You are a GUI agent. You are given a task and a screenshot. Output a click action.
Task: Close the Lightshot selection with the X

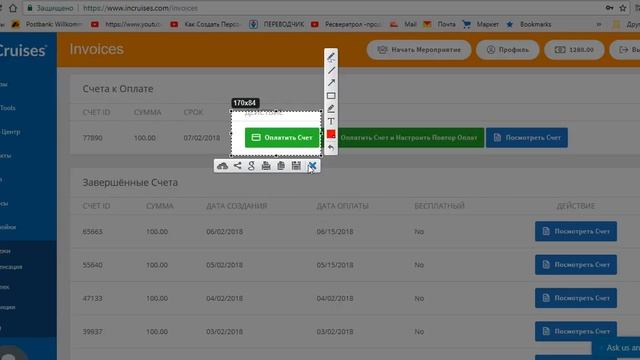click(312, 166)
